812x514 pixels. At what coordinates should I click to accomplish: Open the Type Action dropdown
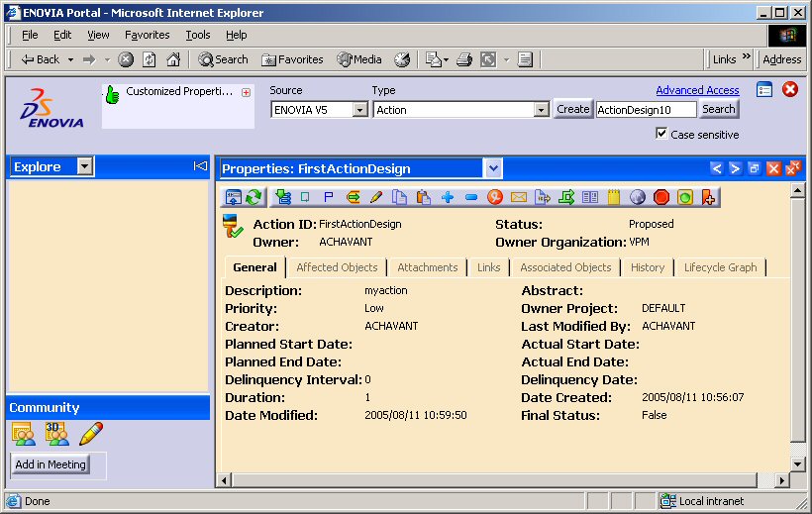tap(541, 110)
